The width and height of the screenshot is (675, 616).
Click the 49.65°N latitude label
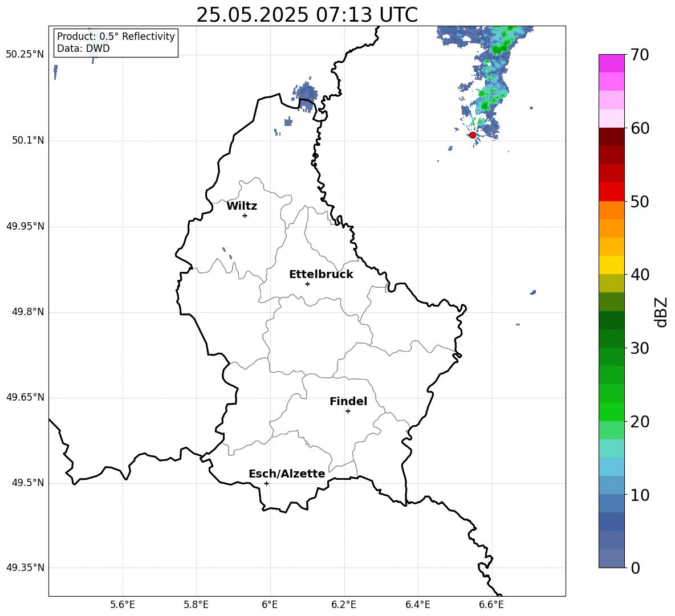tap(25, 397)
